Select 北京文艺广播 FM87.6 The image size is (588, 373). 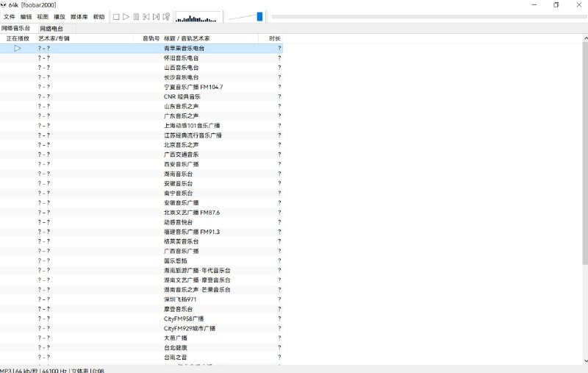click(x=141, y=213)
